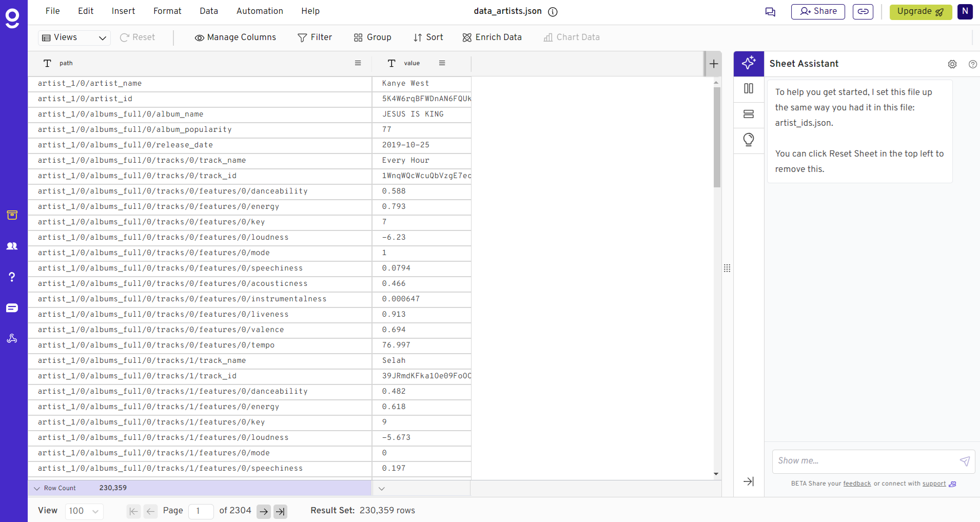Open the Views dropdown
The image size is (980, 522).
point(74,37)
